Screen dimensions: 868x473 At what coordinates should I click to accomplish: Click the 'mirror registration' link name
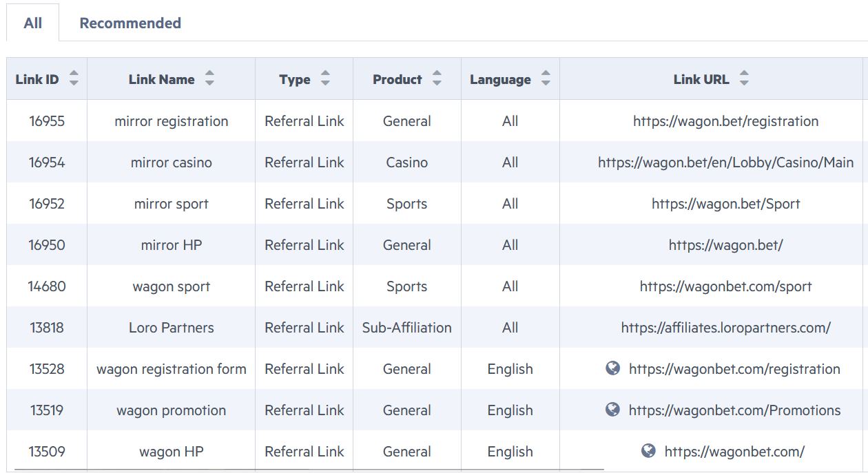[172, 121]
